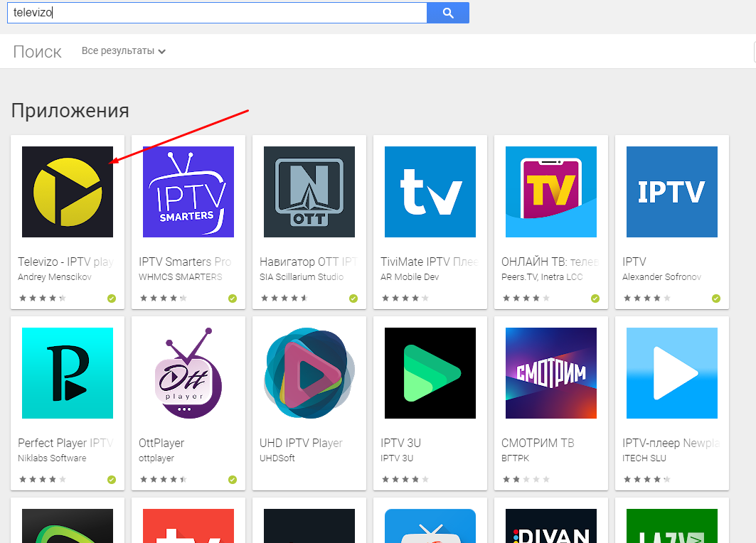
Task: Click the green check badge on Навигатор OTT card
Action: [x=353, y=299]
